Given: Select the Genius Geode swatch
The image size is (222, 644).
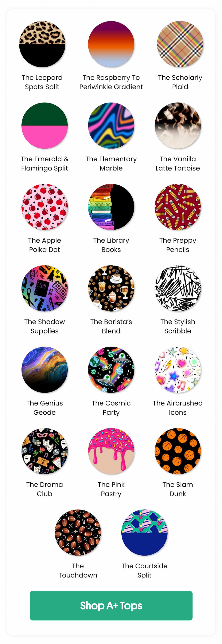Looking at the screenshot, I should (44, 370).
